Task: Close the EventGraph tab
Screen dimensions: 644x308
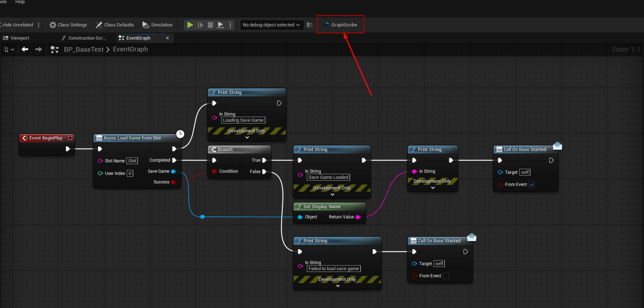Action: 168,38
